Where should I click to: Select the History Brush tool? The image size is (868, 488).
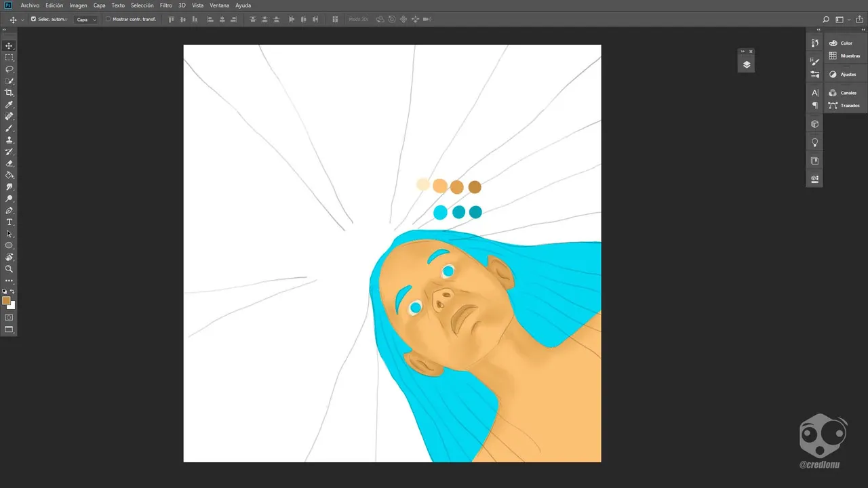[9, 151]
